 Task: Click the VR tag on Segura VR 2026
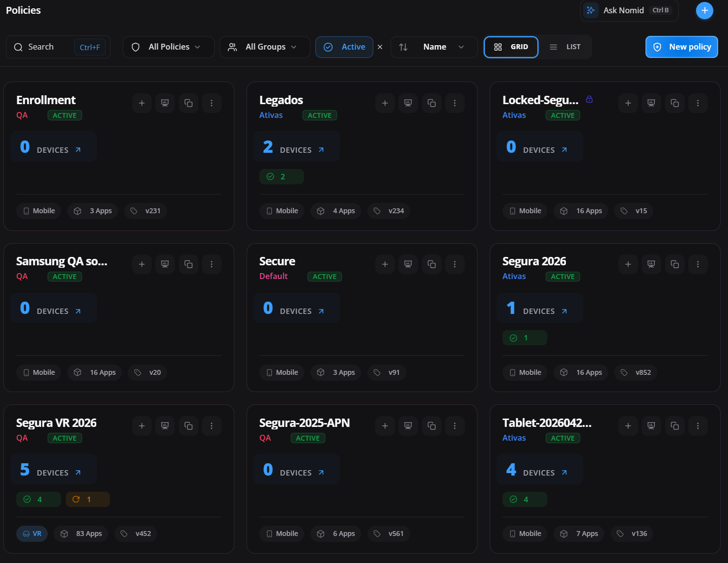(x=32, y=534)
